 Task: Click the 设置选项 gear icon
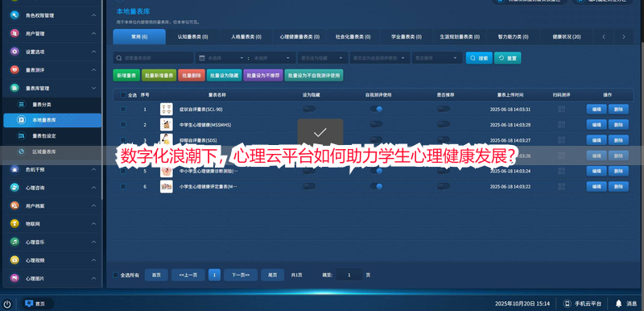point(14,52)
